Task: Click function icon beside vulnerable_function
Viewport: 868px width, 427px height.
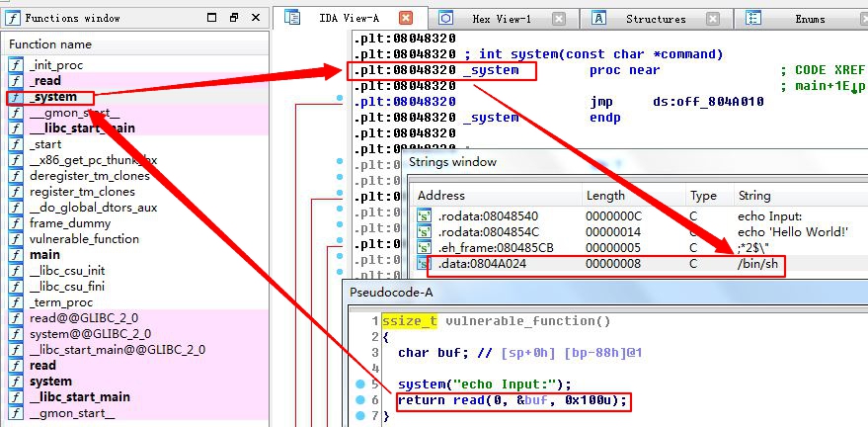Action: click(x=16, y=239)
